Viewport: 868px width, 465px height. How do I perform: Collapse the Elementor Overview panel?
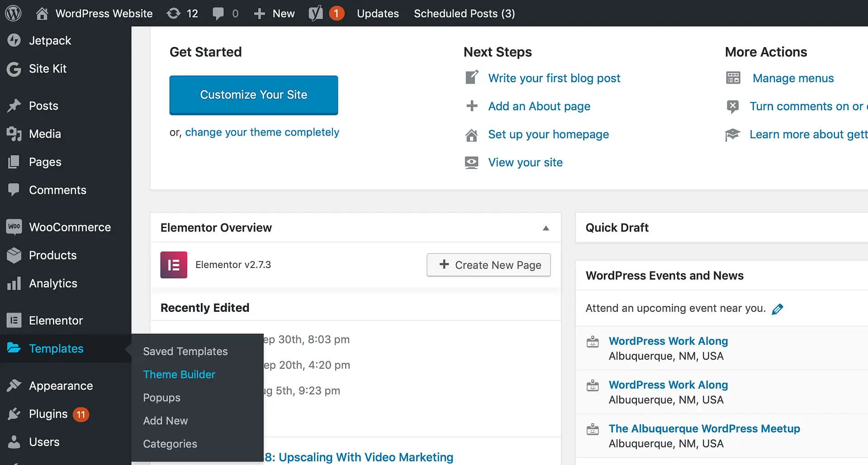546,228
